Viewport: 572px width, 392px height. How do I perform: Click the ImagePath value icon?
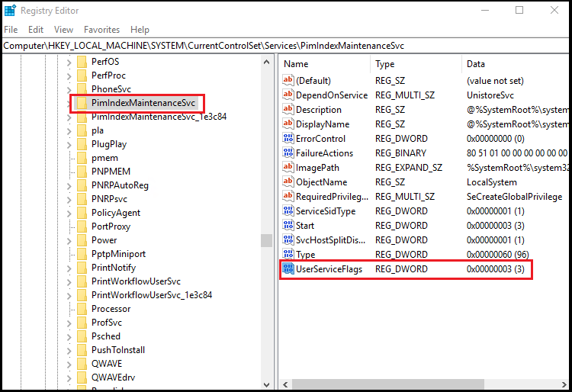pos(288,167)
